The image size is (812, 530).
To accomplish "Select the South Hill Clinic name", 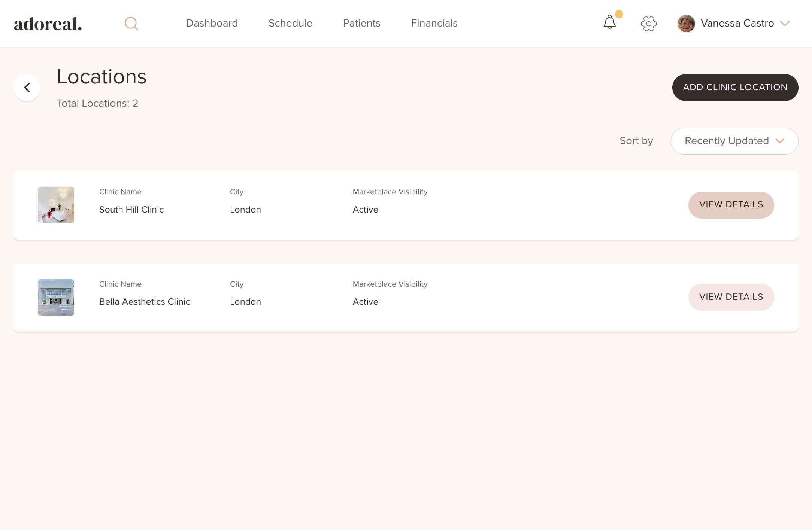I will coord(131,210).
